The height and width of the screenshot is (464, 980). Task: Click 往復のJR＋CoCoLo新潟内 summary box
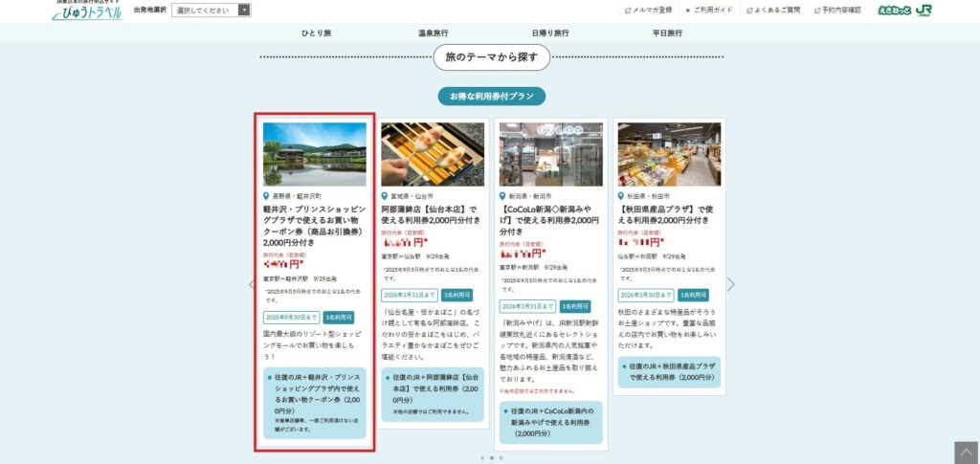550,422
